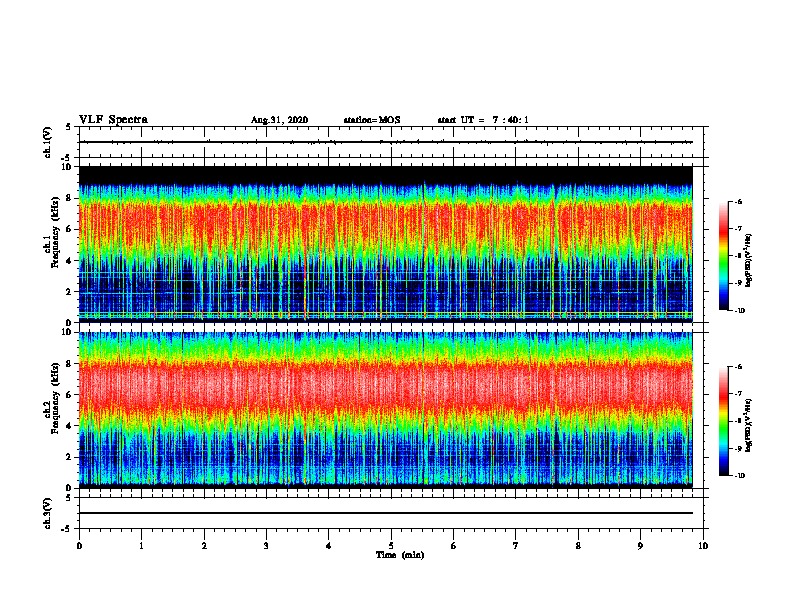Click the "8" kHz tick of ch.2 spectrogram
This screenshot has height=612, width=792.
click(x=69, y=364)
